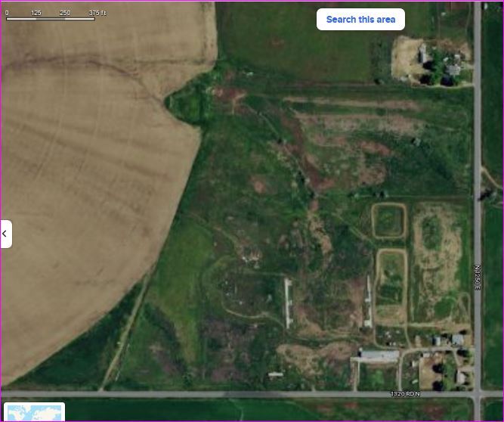Click the "N 1250 E" road label

(478, 279)
